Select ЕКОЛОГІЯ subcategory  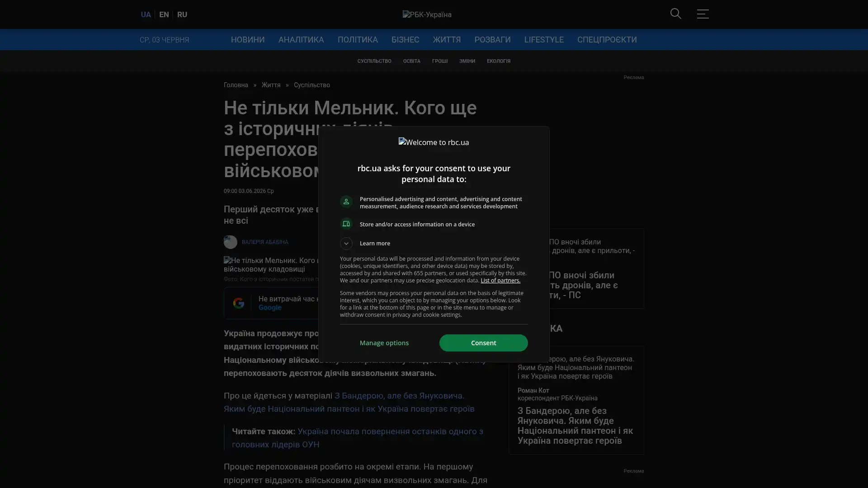[x=498, y=61]
